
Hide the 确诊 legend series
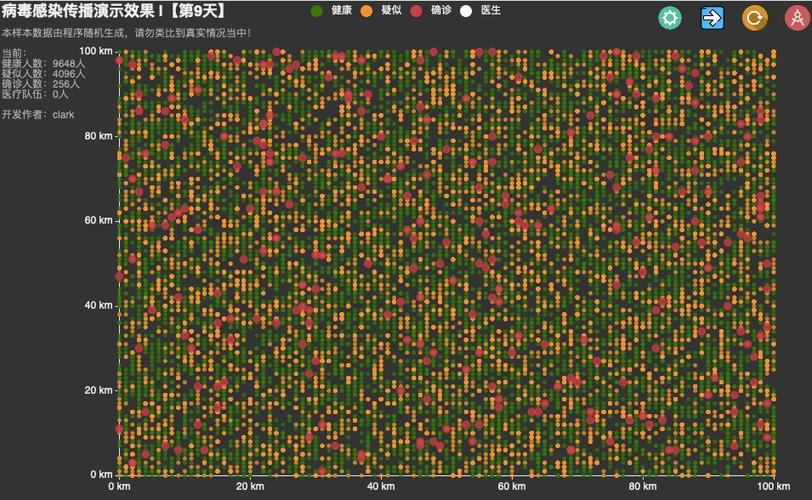click(431, 10)
